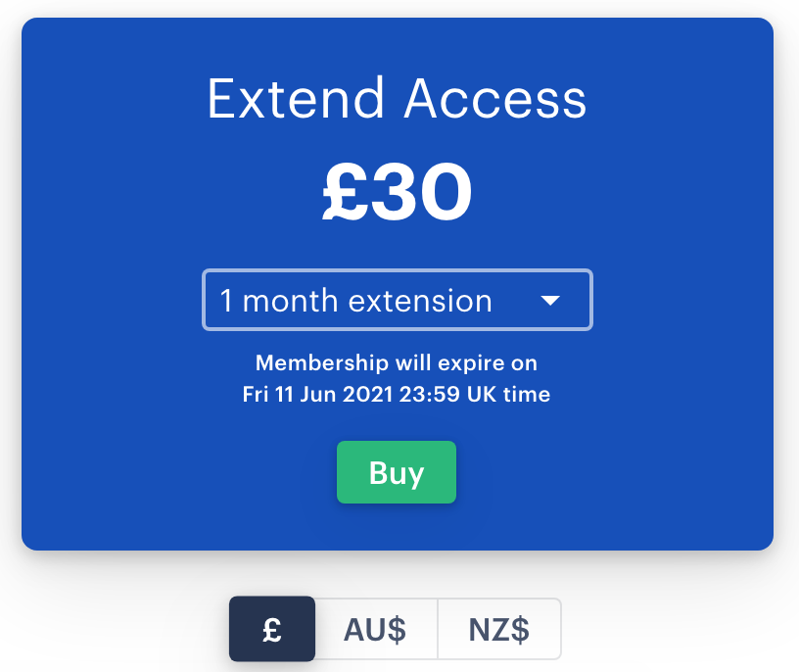The width and height of the screenshot is (799, 672).
Task: Click the '1 month extension' label text
Action: pos(355,301)
